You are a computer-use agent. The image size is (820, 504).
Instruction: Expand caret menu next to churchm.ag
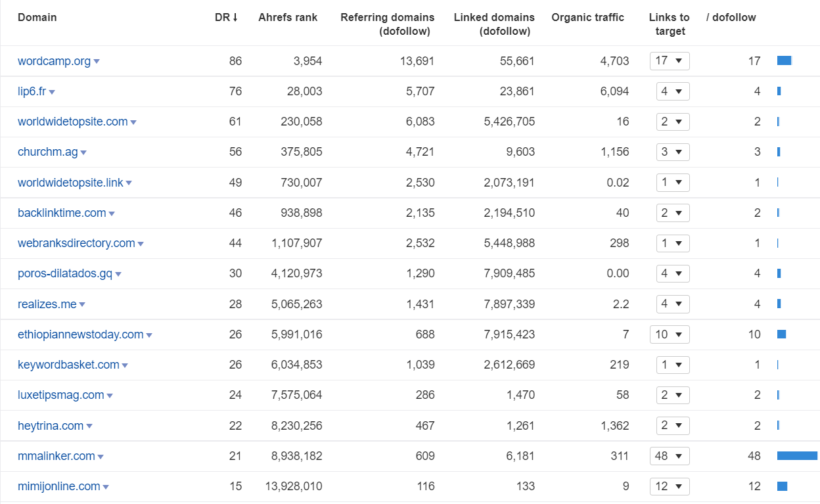coord(83,152)
